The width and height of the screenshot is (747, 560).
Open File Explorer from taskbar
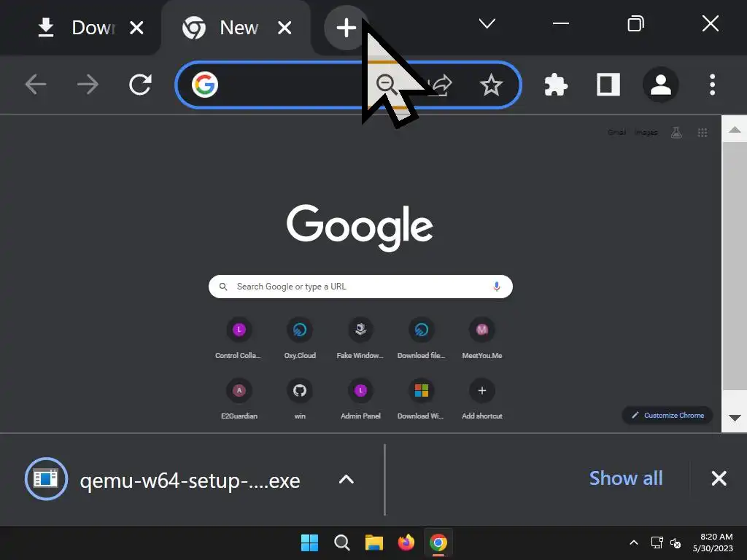pyautogui.click(x=374, y=542)
